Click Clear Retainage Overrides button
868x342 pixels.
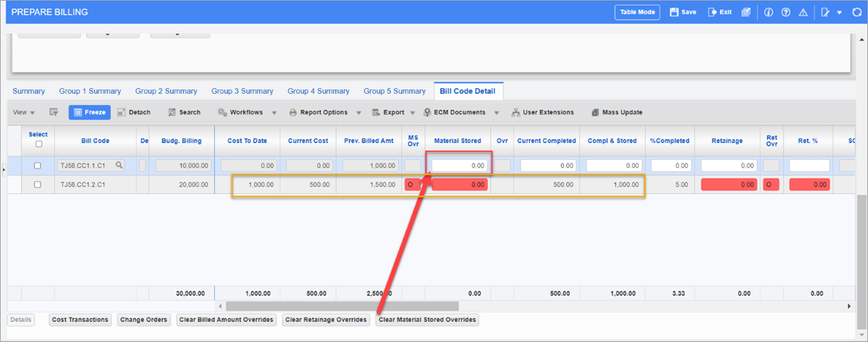click(x=326, y=320)
